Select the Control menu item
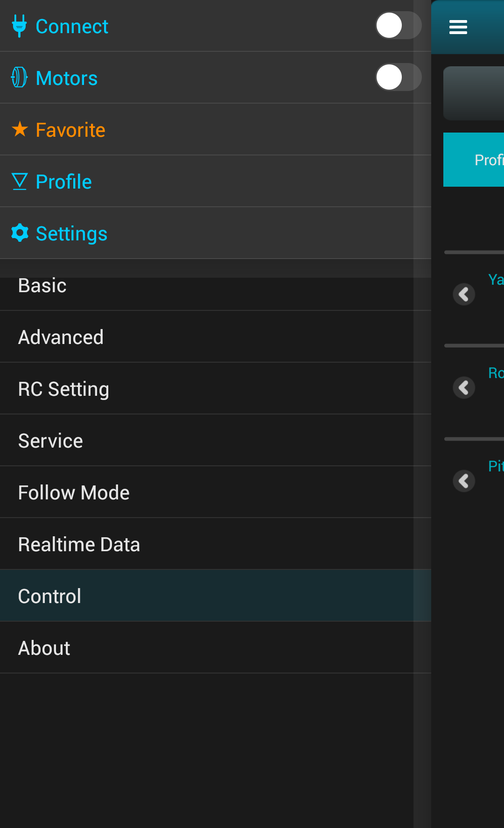504x828 pixels. 49,596
